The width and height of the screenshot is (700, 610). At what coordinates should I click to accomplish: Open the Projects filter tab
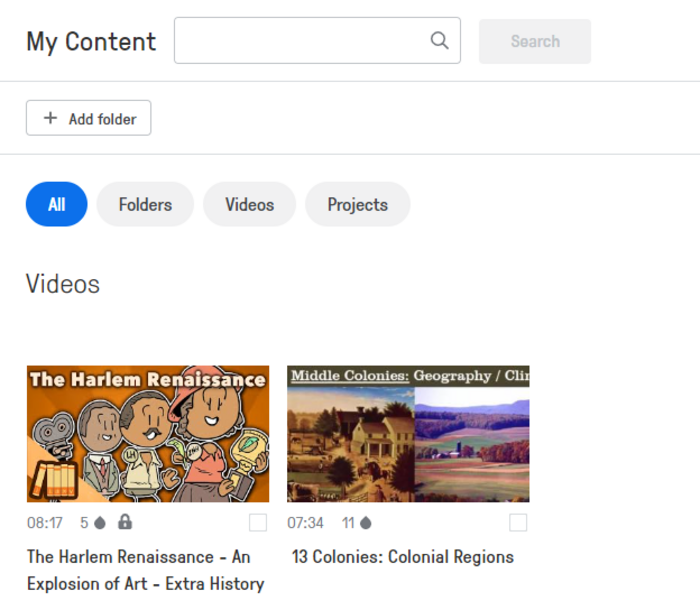[x=357, y=204]
